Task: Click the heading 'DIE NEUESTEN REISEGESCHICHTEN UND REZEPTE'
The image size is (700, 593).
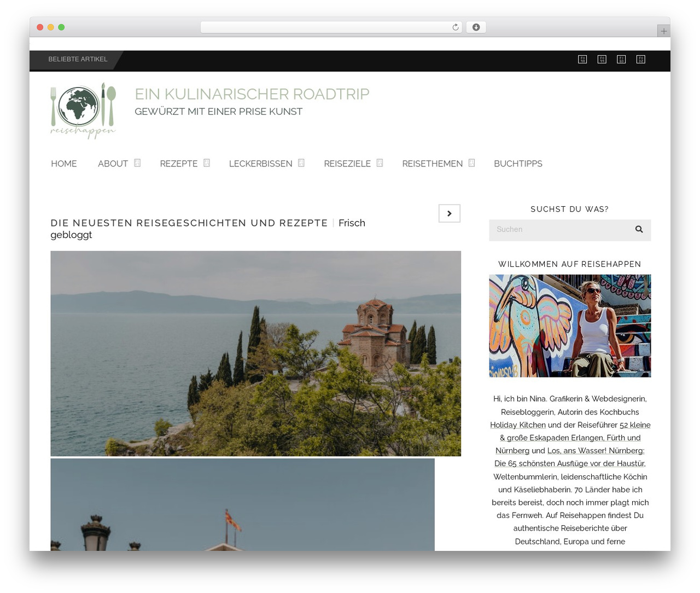Action: 189,223
